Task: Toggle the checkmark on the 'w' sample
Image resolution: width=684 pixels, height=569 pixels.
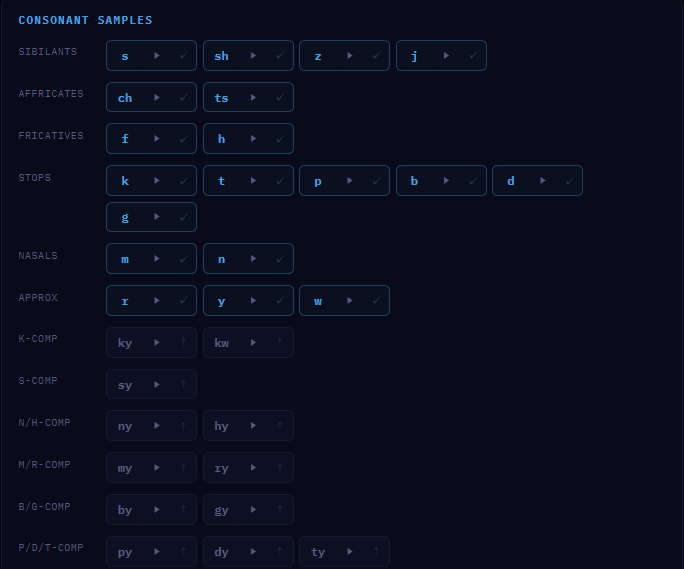Action: click(376, 301)
